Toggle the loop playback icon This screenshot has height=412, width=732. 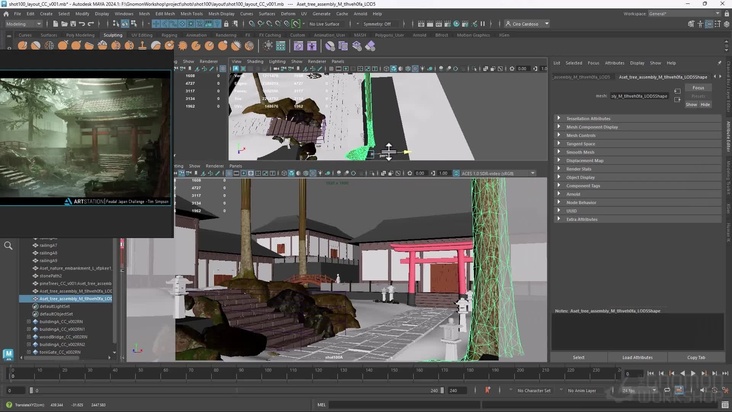pyautogui.click(x=667, y=390)
